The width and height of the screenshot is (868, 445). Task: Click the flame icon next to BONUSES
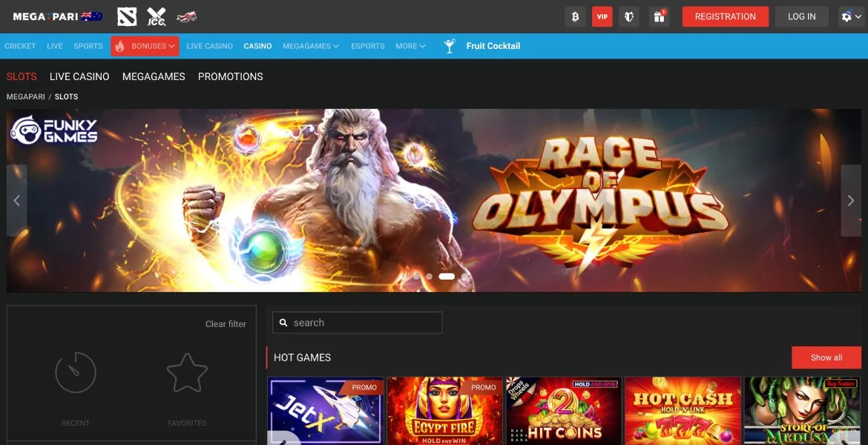[x=119, y=45]
